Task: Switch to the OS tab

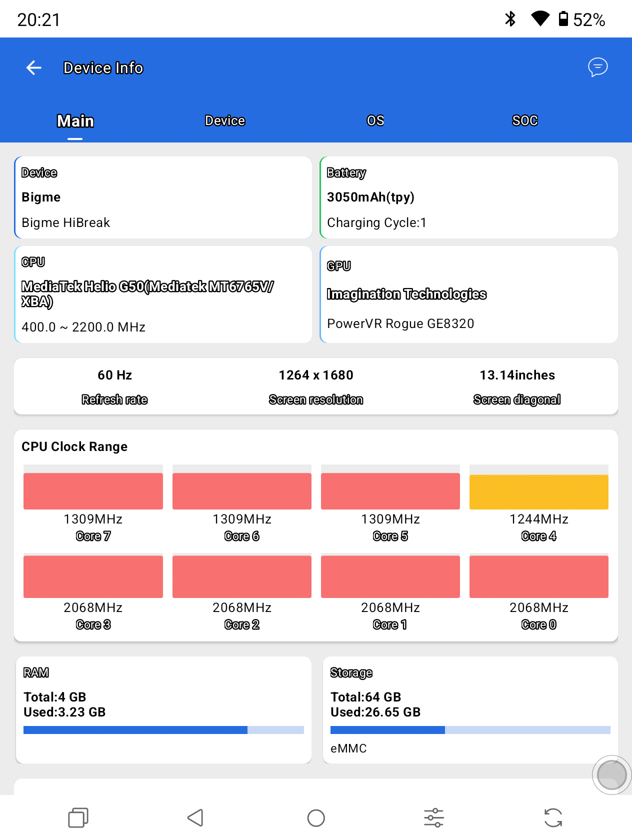Action: (x=375, y=121)
